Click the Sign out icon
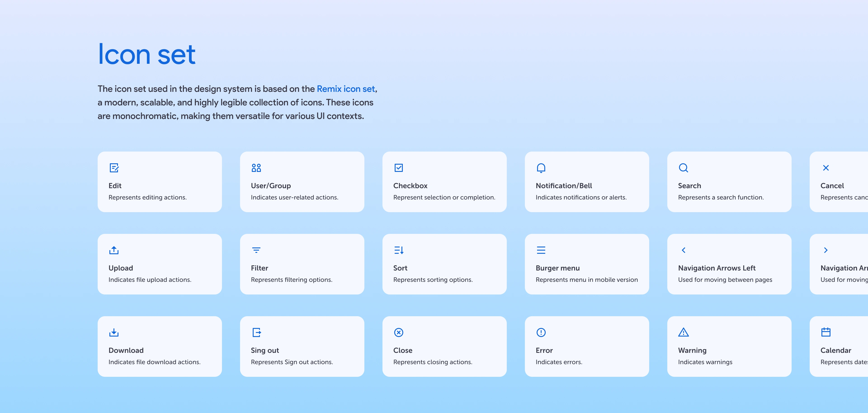The width and height of the screenshot is (868, 413). (256, 332)
